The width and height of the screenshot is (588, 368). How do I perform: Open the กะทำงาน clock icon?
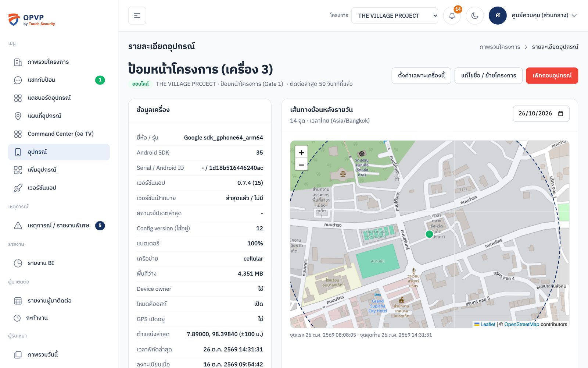pyautogui.click(x=17, y=318)
